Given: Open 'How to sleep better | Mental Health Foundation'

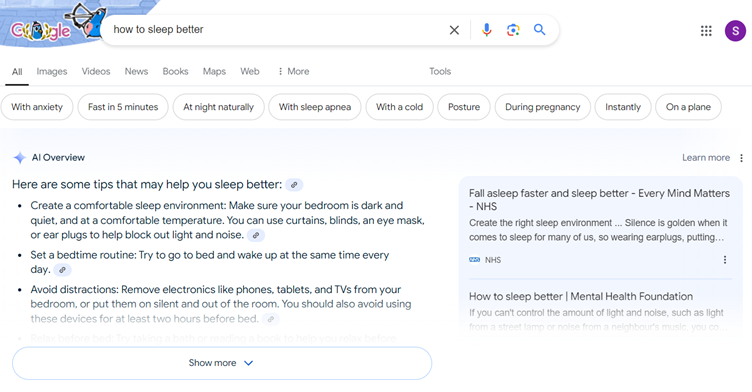Looking at the screenshot, I should 581,297.
